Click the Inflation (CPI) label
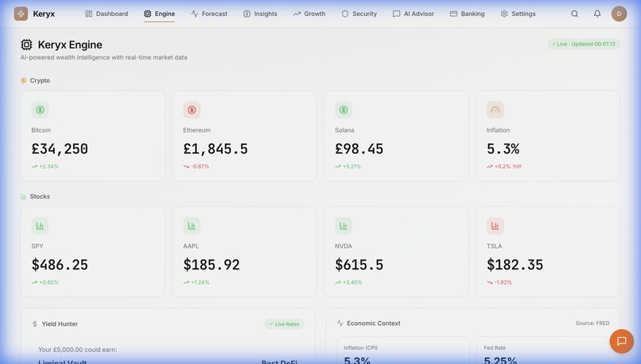This screenshot has width=641, height=364. tap(360, 347)
